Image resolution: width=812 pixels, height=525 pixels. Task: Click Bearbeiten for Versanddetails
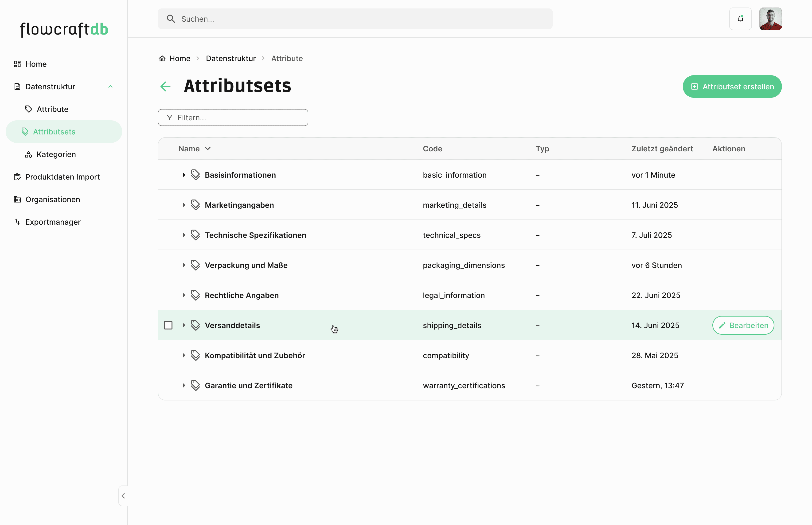tap(743, 325)
